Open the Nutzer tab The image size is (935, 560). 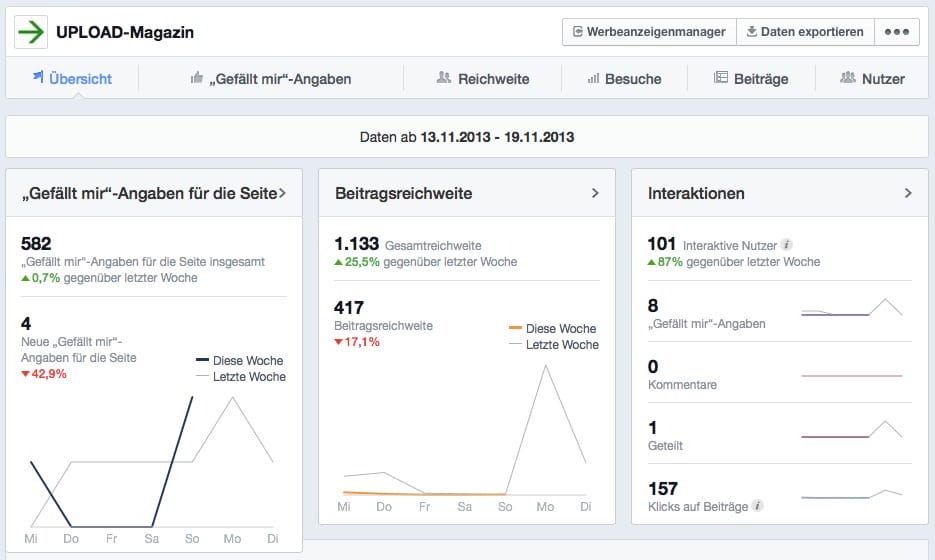[872, 79]
